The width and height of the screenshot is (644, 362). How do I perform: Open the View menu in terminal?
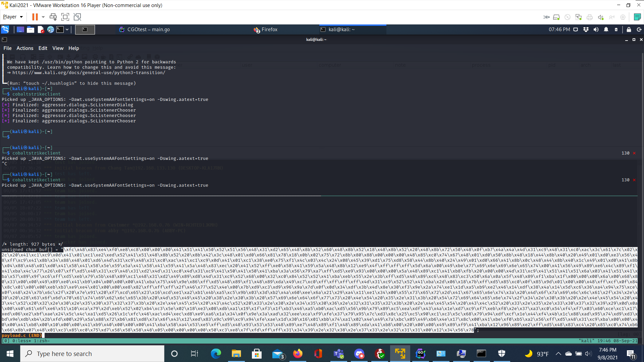(x=58, y=48)
